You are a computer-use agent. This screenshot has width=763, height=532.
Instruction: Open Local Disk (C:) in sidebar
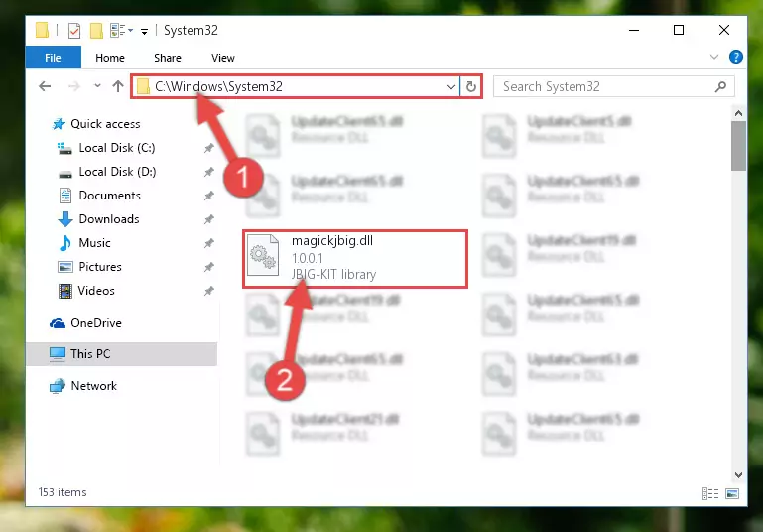[x=117, y=148]
